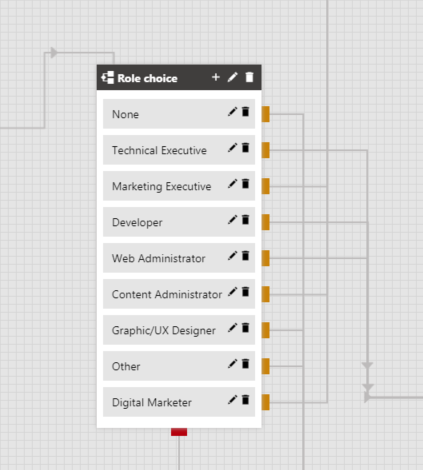Screen dimensions: 423x470
Task: Select the Graphic/UX Designer row label
Action: pos(164,331)
